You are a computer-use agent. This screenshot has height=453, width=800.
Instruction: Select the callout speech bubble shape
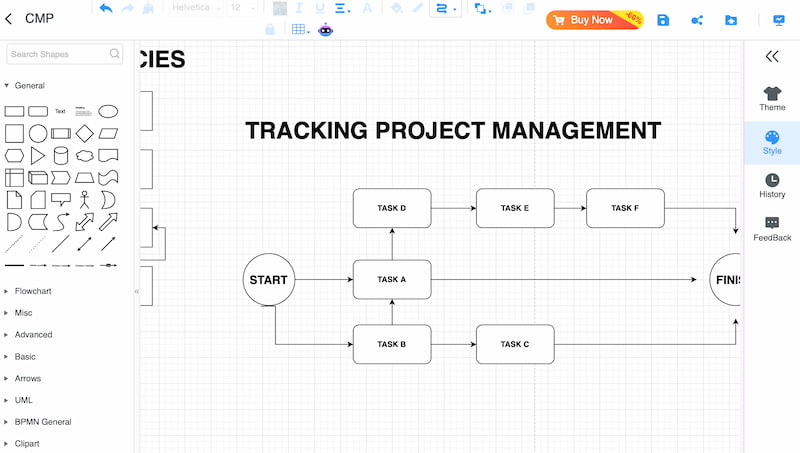61,199
